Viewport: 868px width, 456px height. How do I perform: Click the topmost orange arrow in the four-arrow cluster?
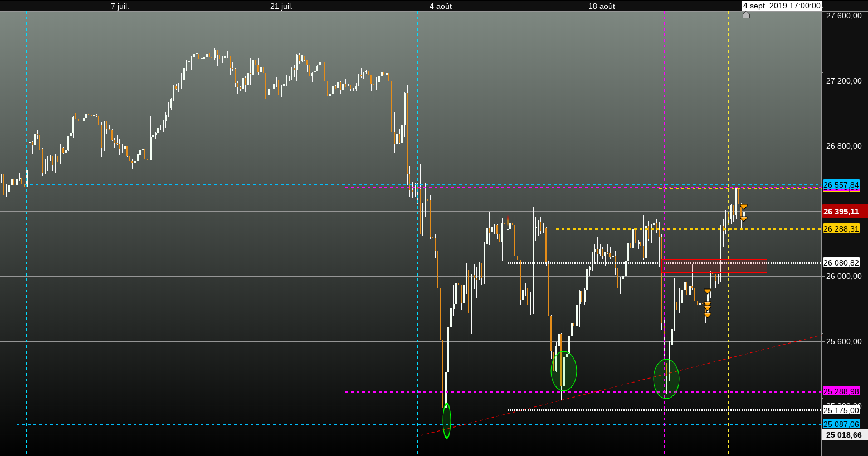(708, 291)
